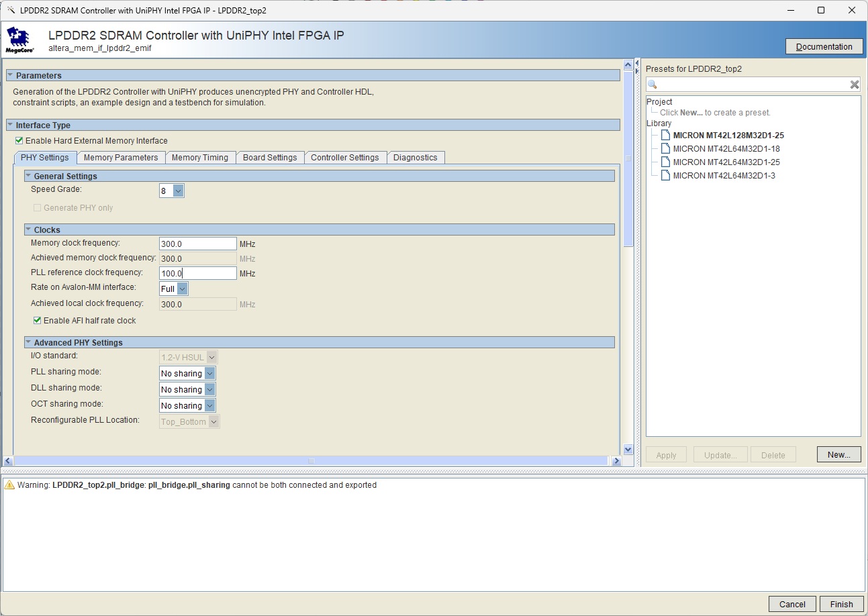Go to the Board Settings tab
Image resolution: width=868 pixels, height=616 pixels.
click(270, 158)
